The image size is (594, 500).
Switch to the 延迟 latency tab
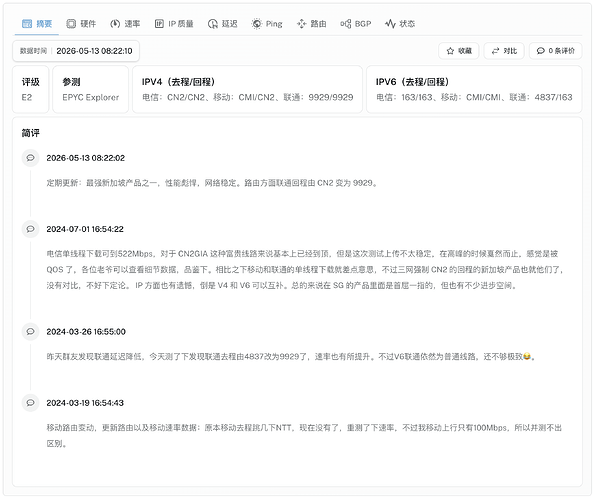click(222, 24)
